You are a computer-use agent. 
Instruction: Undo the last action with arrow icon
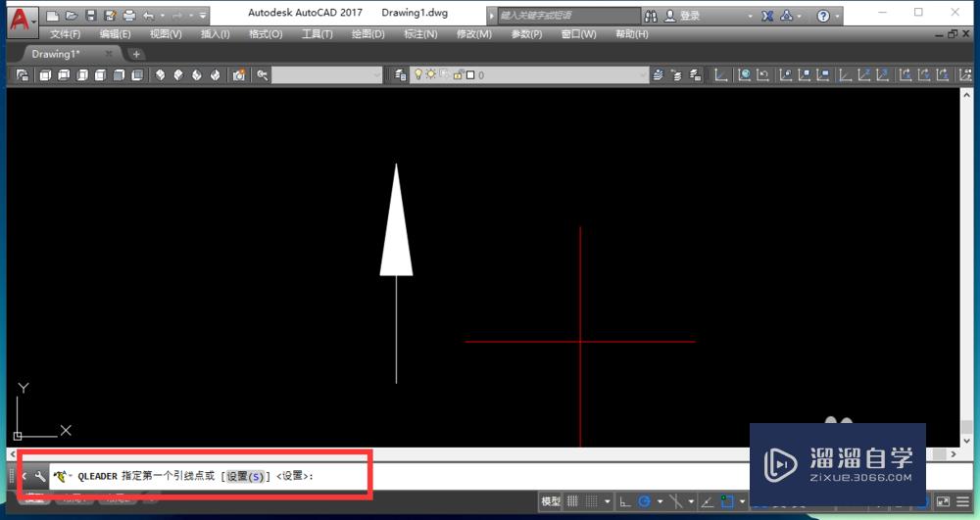point(149,16)
